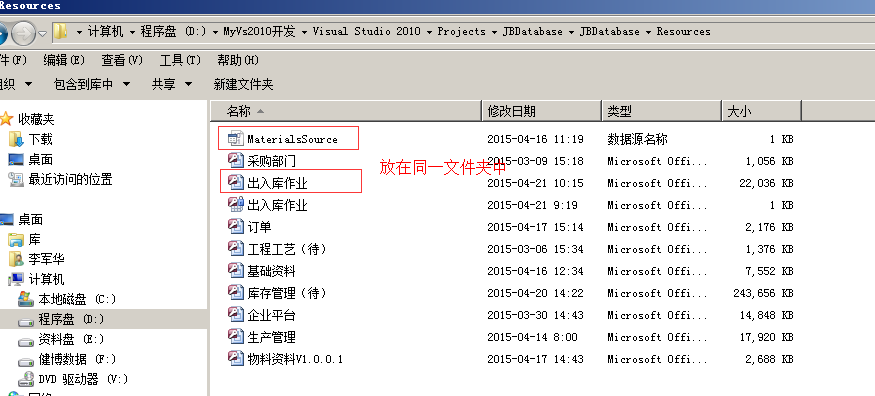The image size is (875, 396).
Task: Click Resources at end of address bar
Action: (x=684, y=32)
